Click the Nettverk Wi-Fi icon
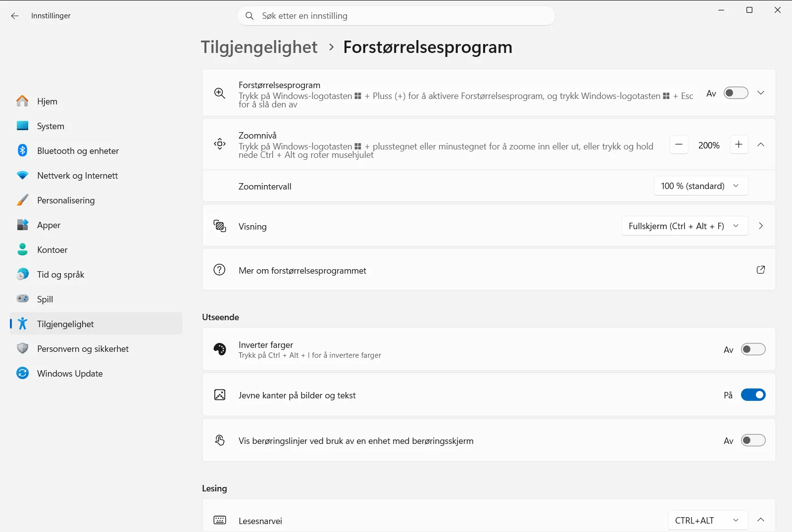Screen dimensions: 792x532 coord(22,175)
